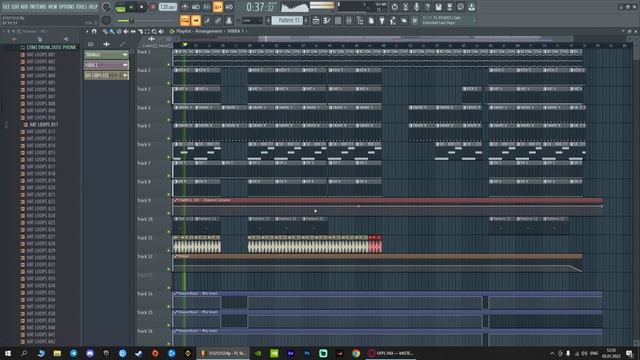Click the audio editor scissors icon
Viewport: 640px width, 360px height.
pyautogui.click(x=405, y=7)
